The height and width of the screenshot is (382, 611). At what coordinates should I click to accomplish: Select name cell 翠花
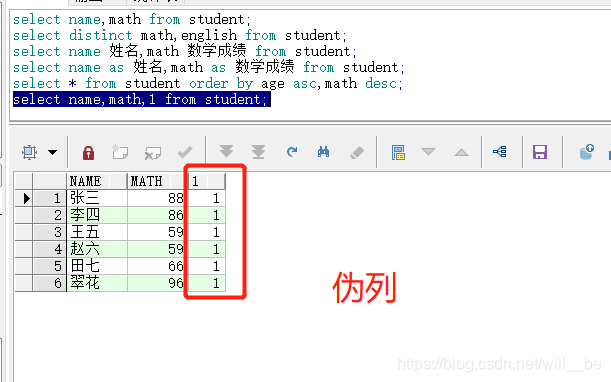click(97, 283)
